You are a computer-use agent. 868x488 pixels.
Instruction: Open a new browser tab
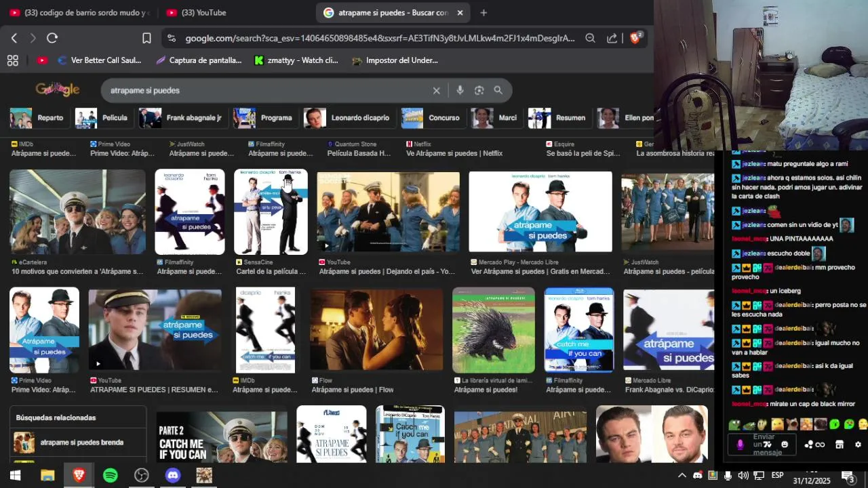[484, 13]
